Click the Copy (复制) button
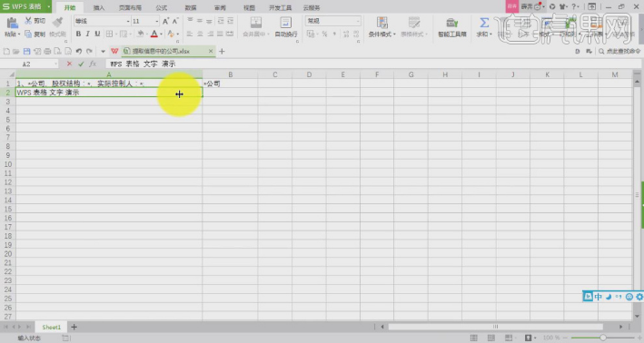This screenshot has height=343, width=644. (35, 34)
